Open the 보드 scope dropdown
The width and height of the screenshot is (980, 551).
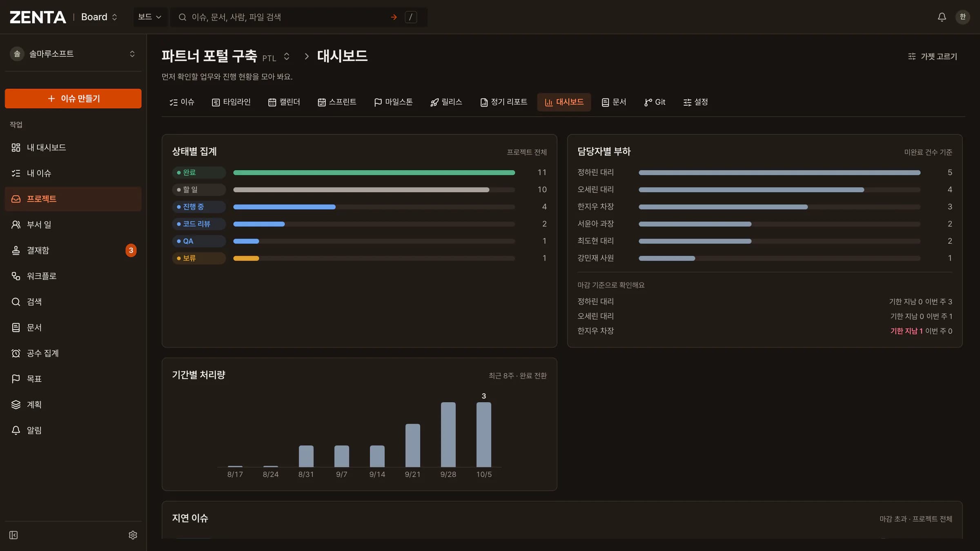150,17
